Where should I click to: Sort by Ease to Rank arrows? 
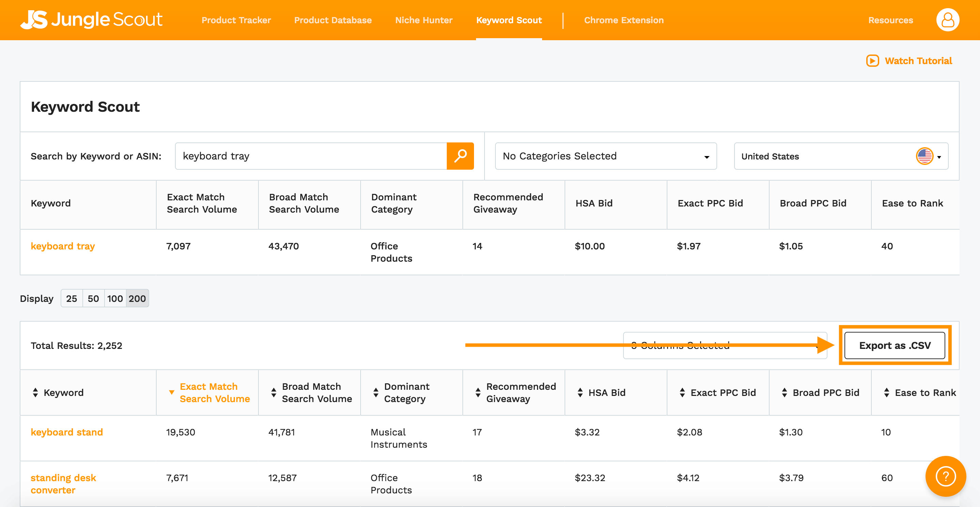[x=886, y=393]
